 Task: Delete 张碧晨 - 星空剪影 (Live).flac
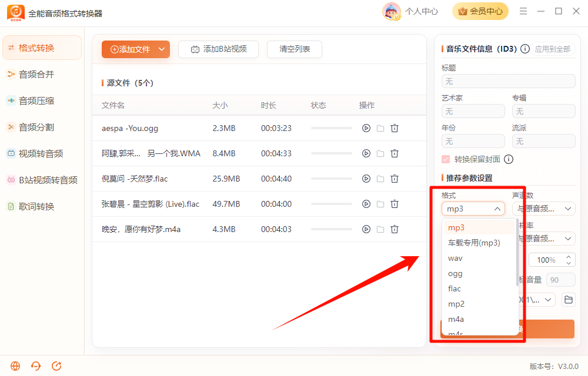click(x=395, y=204)
